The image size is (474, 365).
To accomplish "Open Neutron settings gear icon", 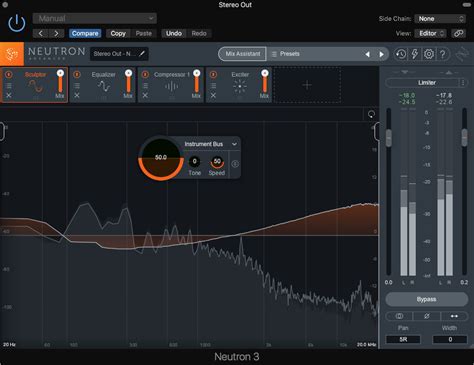I will pos(429,54).
